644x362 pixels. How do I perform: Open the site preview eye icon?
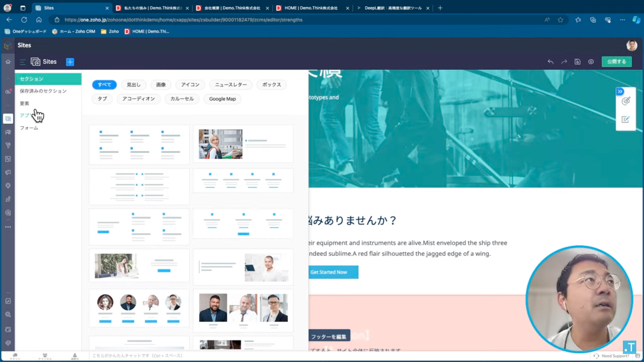point(591,62)
